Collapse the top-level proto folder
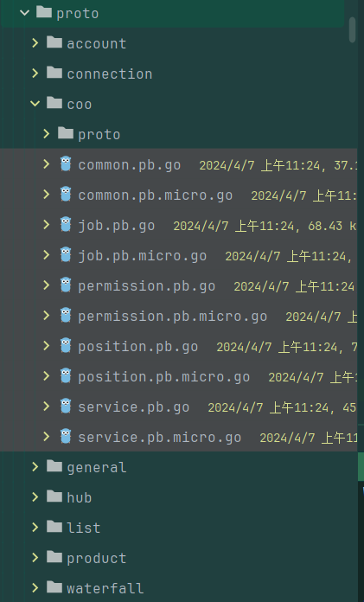This screenshot has width=364, height=602. pyautogui.click(x=24, y=13)
